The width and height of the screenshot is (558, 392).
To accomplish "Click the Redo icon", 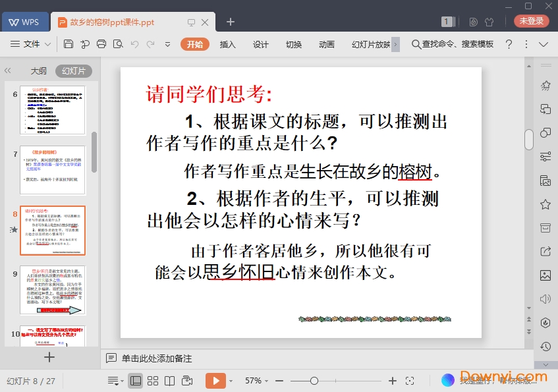I will point(151,44).
